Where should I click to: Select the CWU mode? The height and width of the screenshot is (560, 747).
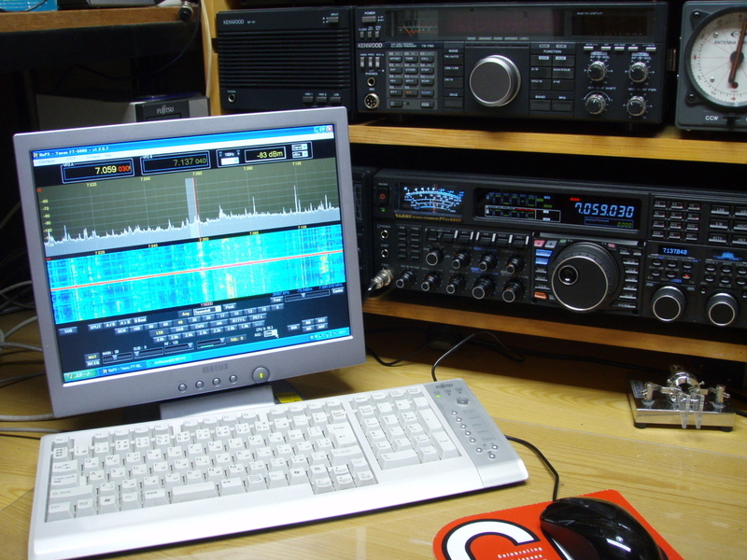pos(201,329)
